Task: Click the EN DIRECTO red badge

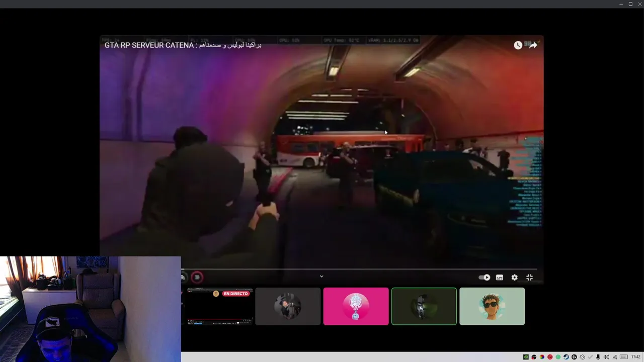Action: (236, 294)
